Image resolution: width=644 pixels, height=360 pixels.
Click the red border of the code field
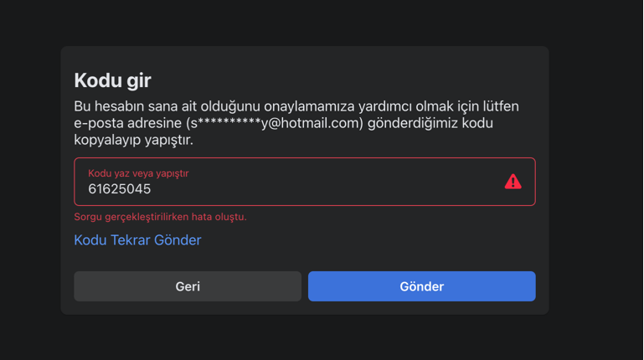(305, 158)
